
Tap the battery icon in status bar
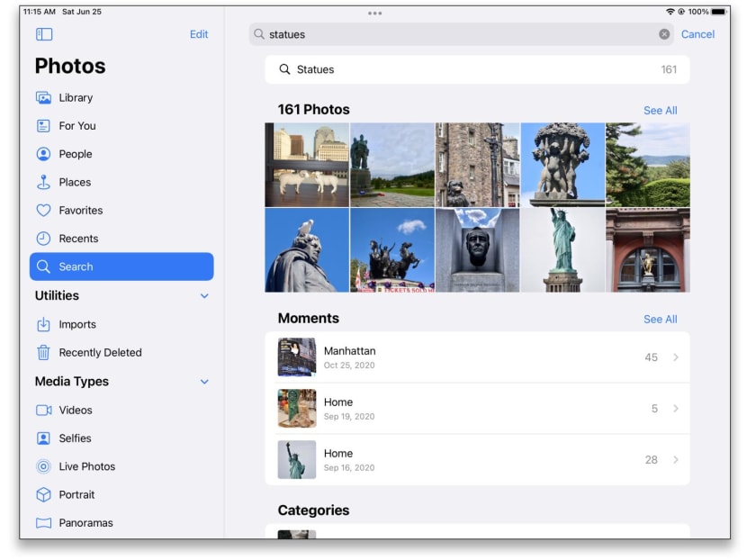tap(719, 12)
